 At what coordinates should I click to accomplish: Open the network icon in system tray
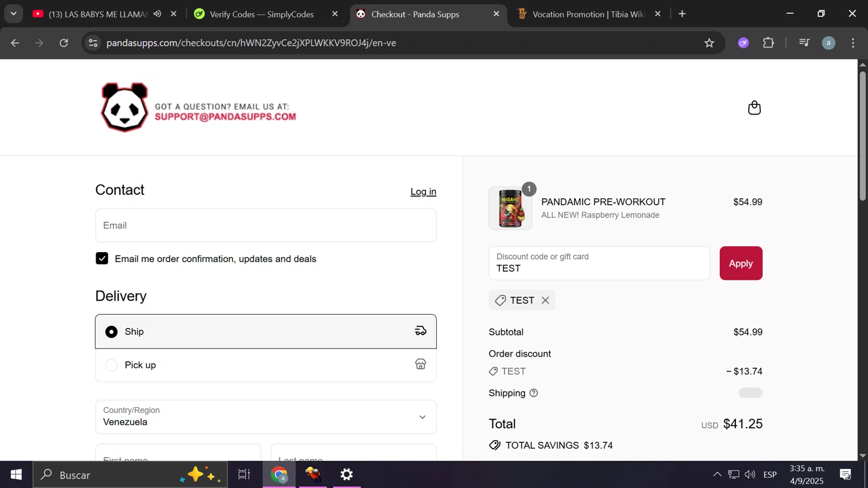pyautogui.click(x=734, y=475)
